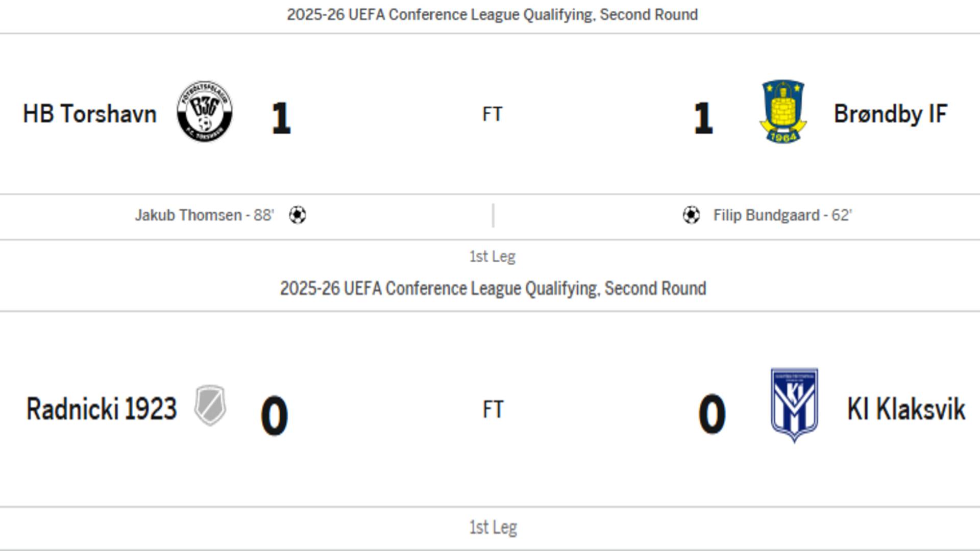Click Brøndby IF's score of 1

click(x=703, y=118)
